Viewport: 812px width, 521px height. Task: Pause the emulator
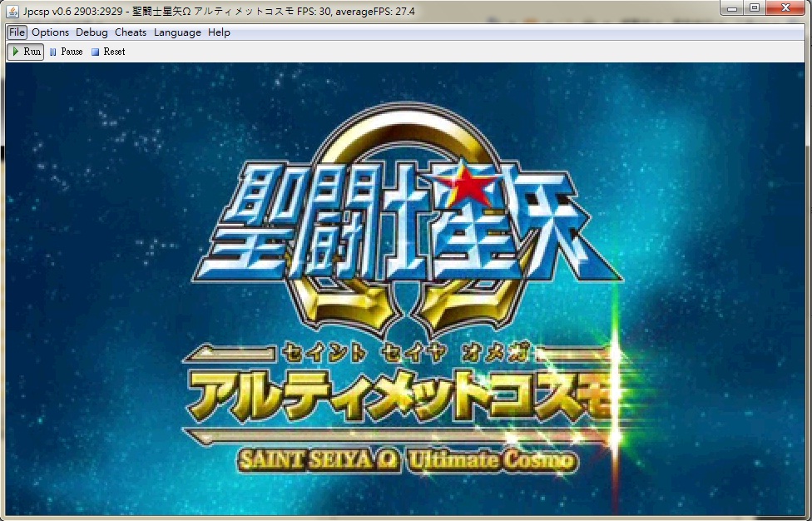pos(66,52)
